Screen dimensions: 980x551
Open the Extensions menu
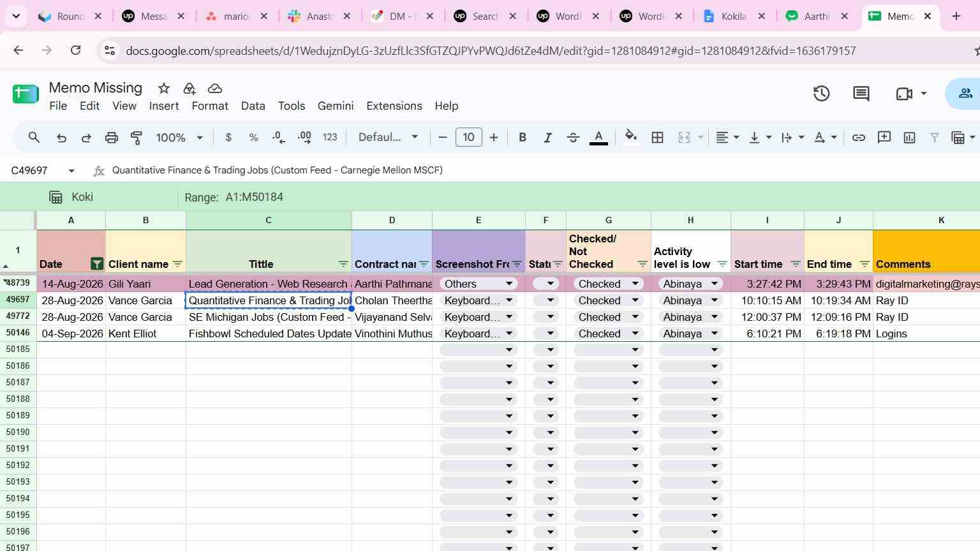point(394,106)
